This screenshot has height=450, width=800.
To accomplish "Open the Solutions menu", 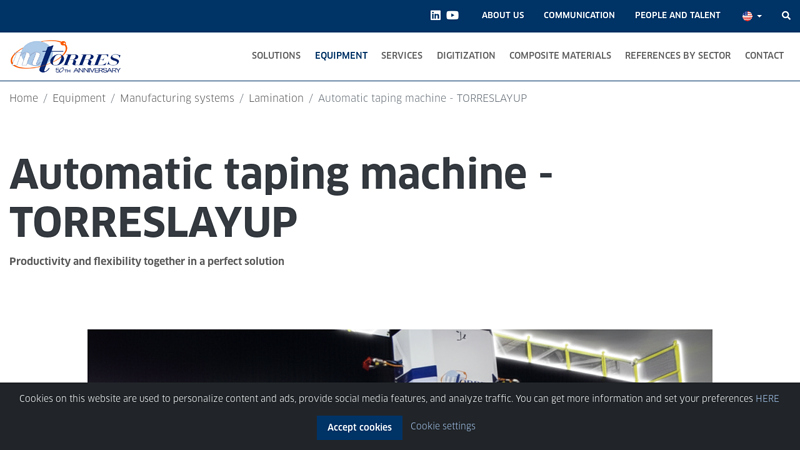I will pyautogui.click(x=276, y=56).
